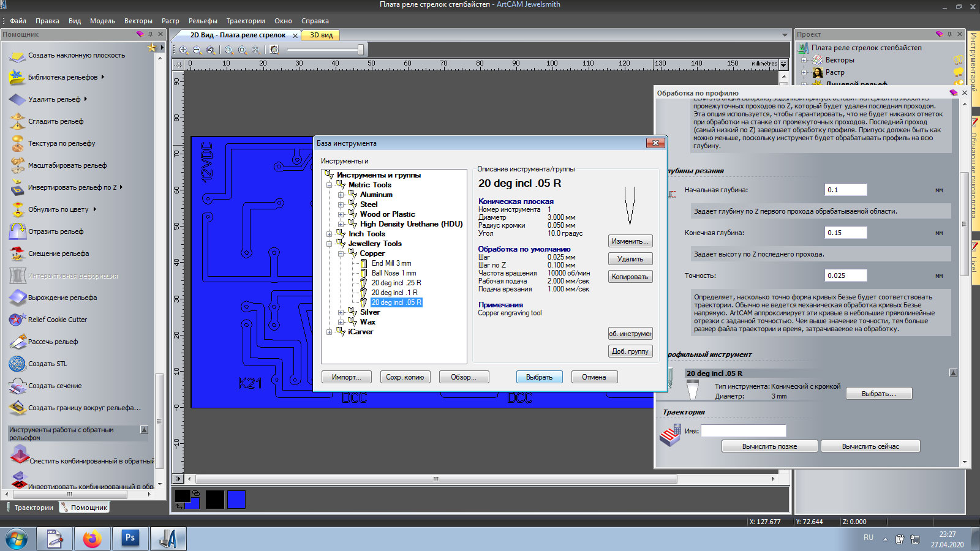Click the 'Рассечь рельеф' icon
Image resolution: width=980 pixels, height=551 pixels.
[17, 342]
